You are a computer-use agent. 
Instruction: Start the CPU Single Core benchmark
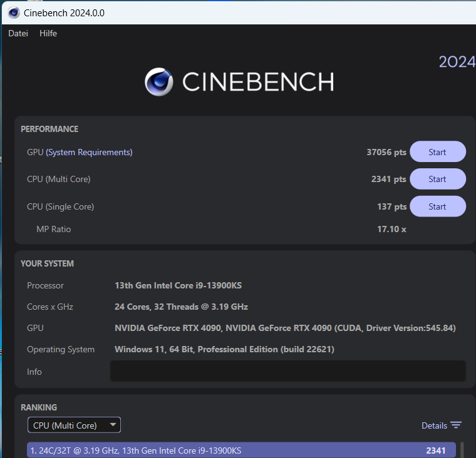[437, 206]
